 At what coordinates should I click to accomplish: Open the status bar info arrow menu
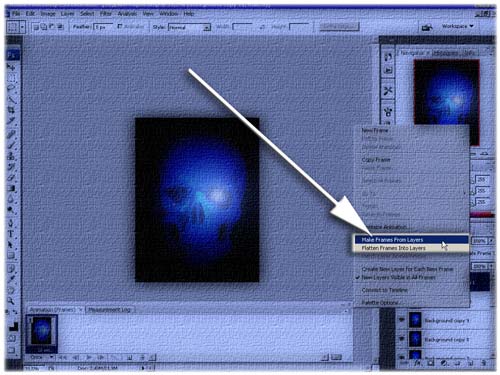[143, 368]
